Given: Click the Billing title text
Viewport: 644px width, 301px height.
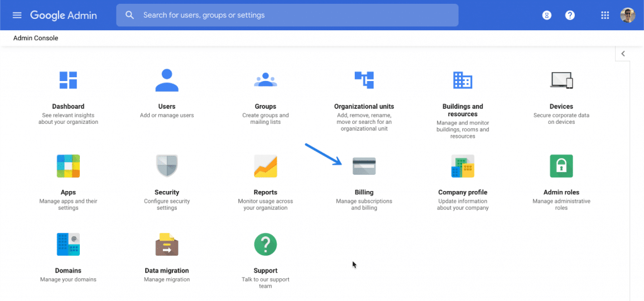Looking at the screenshot, I should (x=364, y=192).
